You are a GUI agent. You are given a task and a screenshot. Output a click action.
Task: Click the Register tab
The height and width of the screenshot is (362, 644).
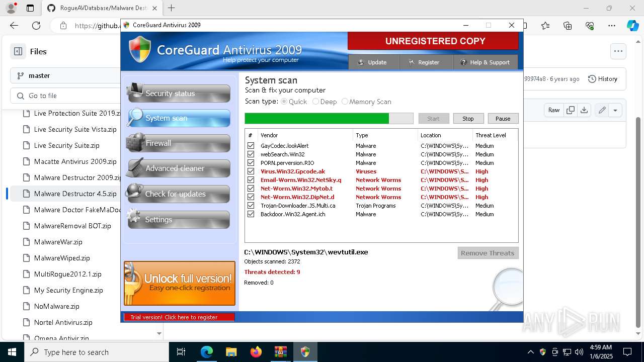tap(427, 62)
